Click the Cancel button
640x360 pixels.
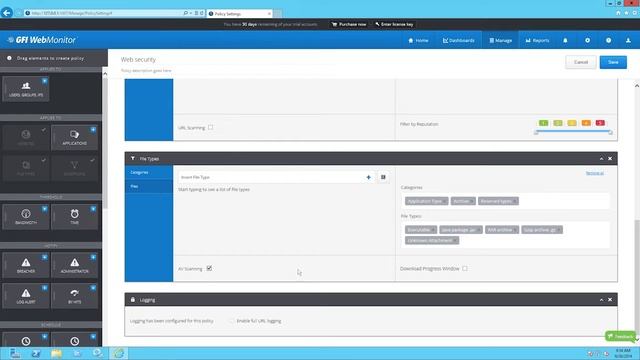click(581, 62)
